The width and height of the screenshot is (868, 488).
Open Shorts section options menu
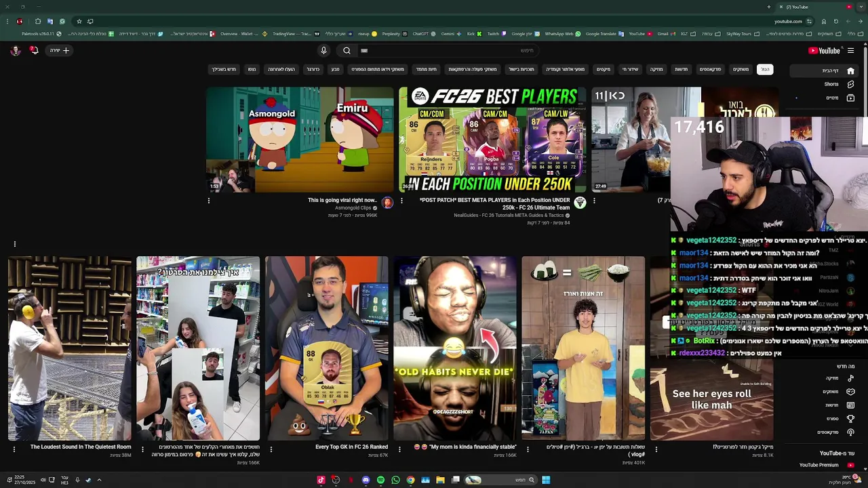[15, 244]
